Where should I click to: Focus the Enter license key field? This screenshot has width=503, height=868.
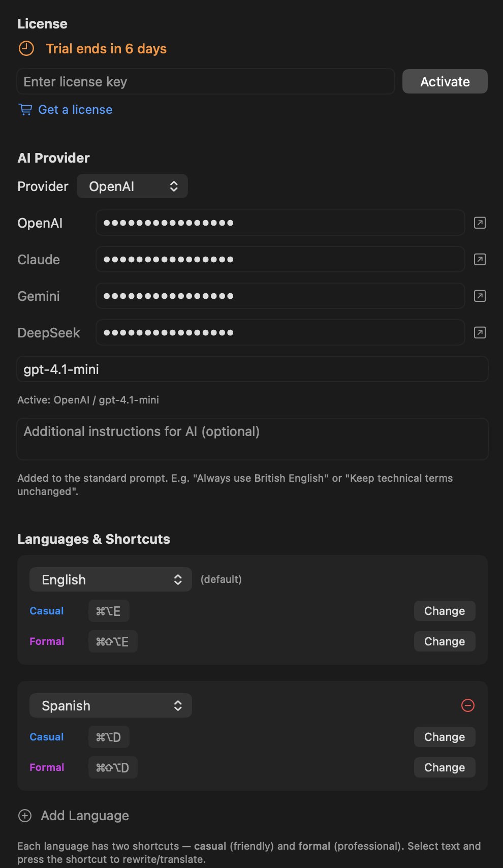(206, 81)
